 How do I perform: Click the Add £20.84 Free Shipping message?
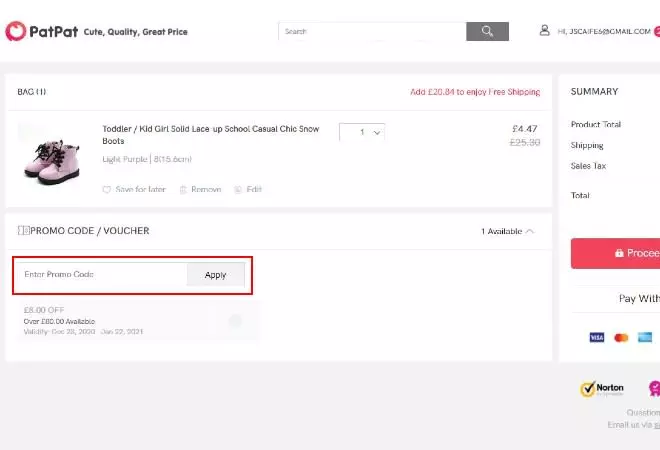click(x=475, y=92)
